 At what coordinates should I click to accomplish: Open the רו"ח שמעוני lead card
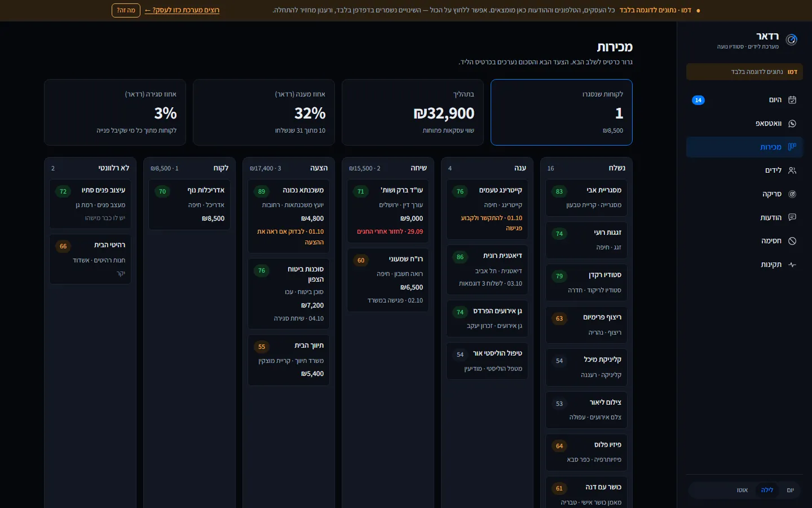click(388, 280)
